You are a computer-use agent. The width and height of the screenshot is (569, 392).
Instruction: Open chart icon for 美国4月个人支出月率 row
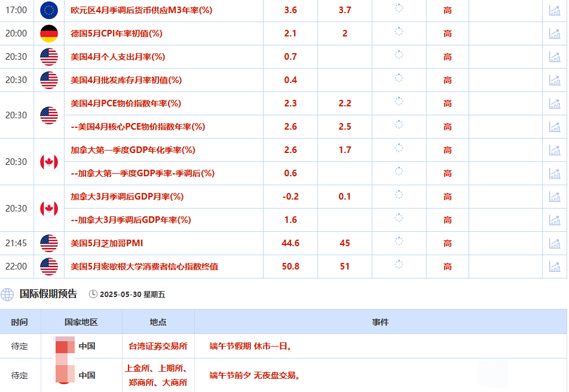pyautogui.click(x=555, y=57)
